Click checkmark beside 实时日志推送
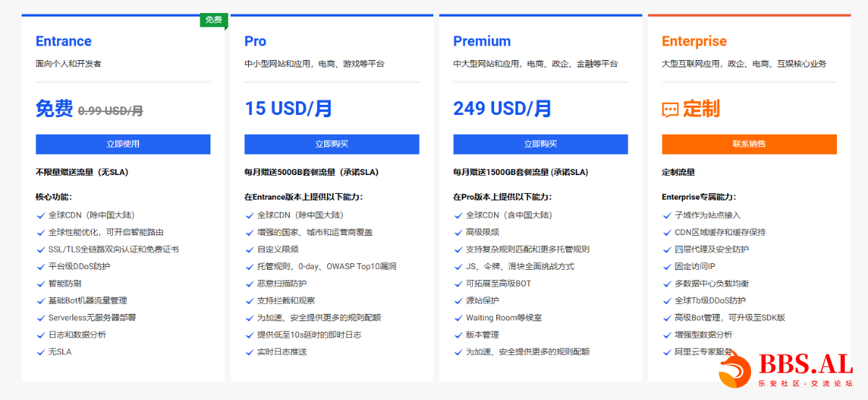868x400 pixels. pos(250,352)
